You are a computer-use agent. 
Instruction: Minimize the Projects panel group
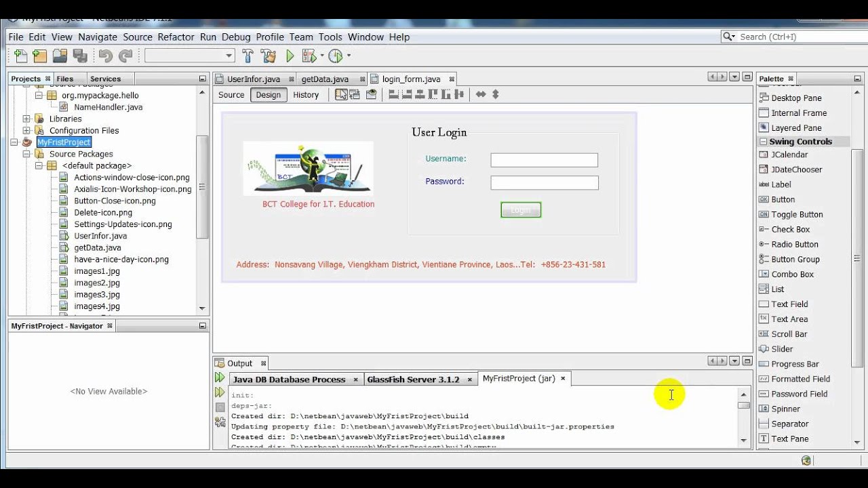pyautogui.click(x=202, y=79)
